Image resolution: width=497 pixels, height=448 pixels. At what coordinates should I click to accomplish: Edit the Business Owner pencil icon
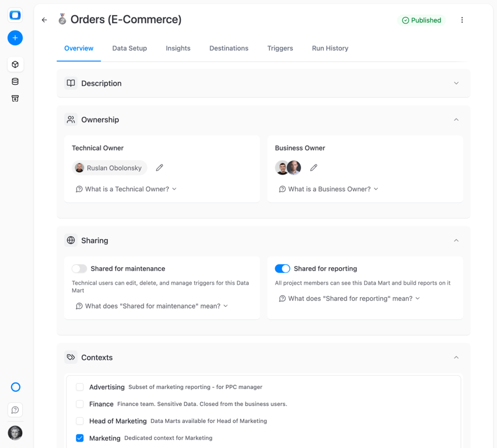coord(313,168)
